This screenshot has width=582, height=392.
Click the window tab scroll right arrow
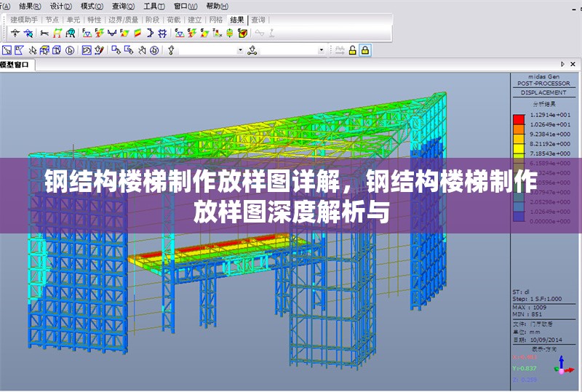click(563, 64)
